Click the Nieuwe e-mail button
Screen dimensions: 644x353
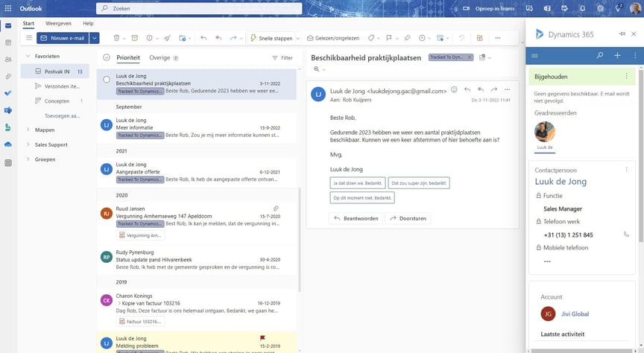click(63, 38)
